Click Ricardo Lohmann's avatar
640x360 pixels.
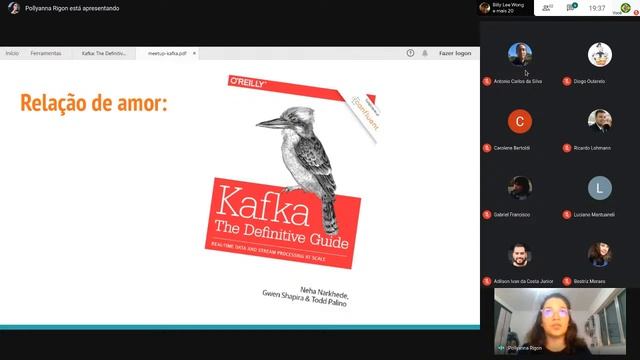[x=600, y=121]
